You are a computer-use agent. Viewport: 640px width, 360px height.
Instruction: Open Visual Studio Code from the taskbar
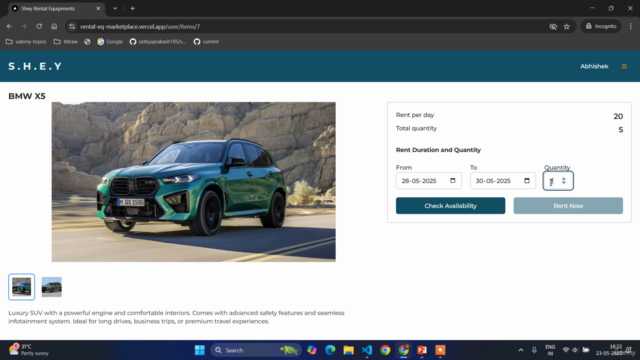tap(367, 350)
